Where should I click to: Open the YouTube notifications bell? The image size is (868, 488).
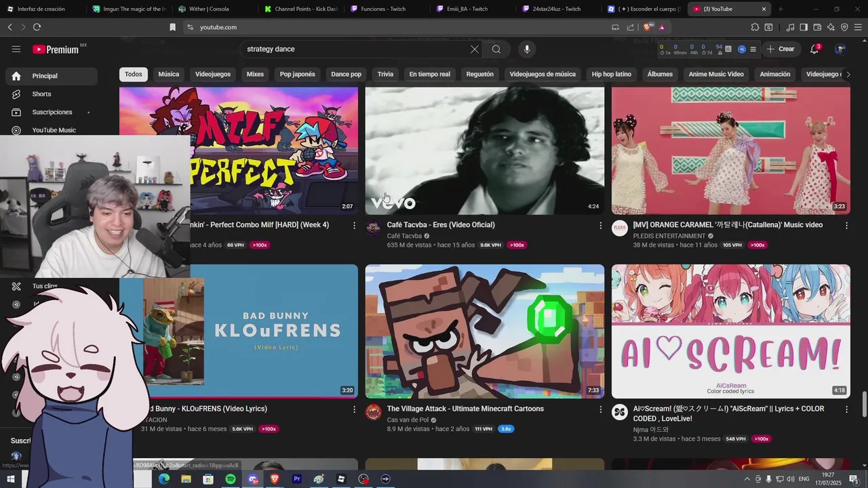(814, 49)
